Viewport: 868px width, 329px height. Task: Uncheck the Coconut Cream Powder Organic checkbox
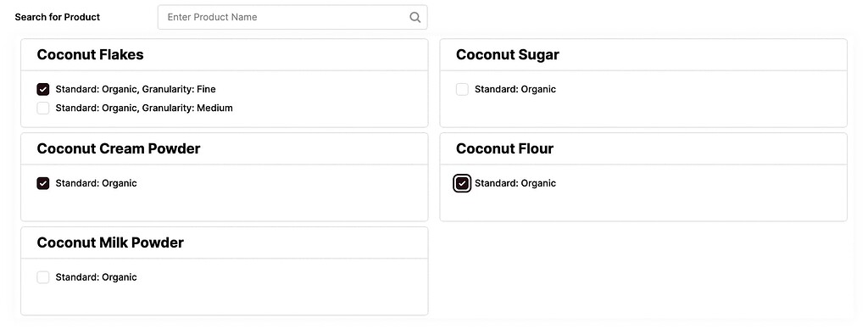point(43,183)
